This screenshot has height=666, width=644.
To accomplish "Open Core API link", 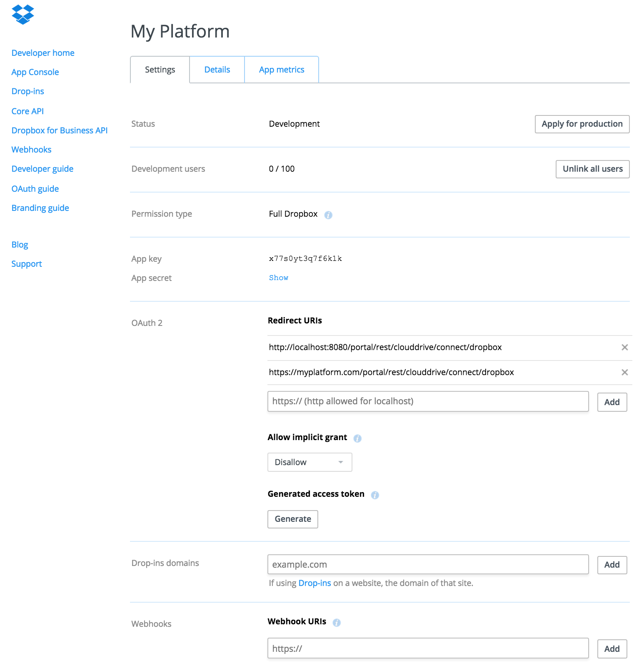I will coord(27,111).
